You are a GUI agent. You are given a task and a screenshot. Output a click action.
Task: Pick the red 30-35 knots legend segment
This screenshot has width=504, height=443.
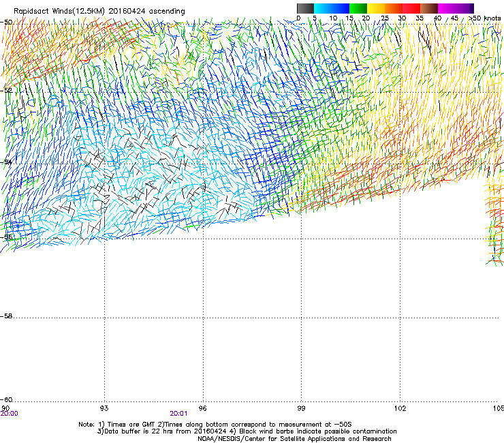pyautogui.click(x=411, y=8)
